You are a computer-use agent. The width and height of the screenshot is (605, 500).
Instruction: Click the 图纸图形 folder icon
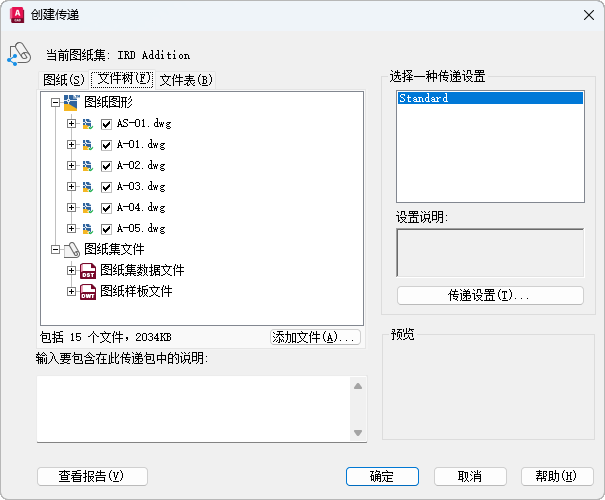[72, 102]
